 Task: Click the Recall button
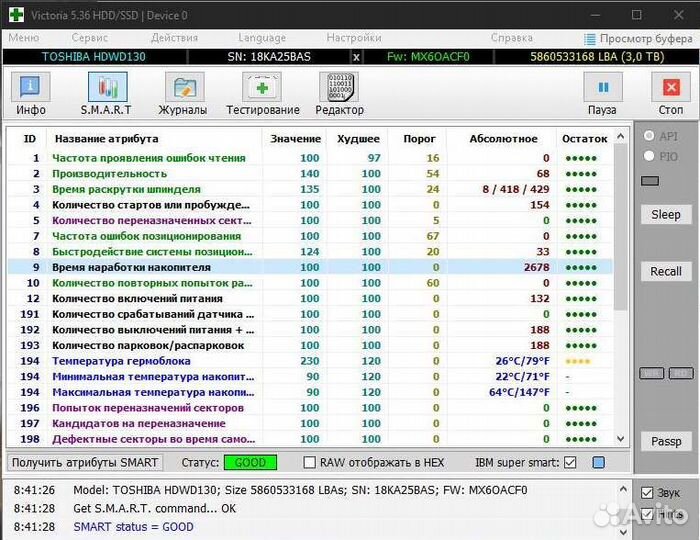pyautogui.click(x=666, y=271)
